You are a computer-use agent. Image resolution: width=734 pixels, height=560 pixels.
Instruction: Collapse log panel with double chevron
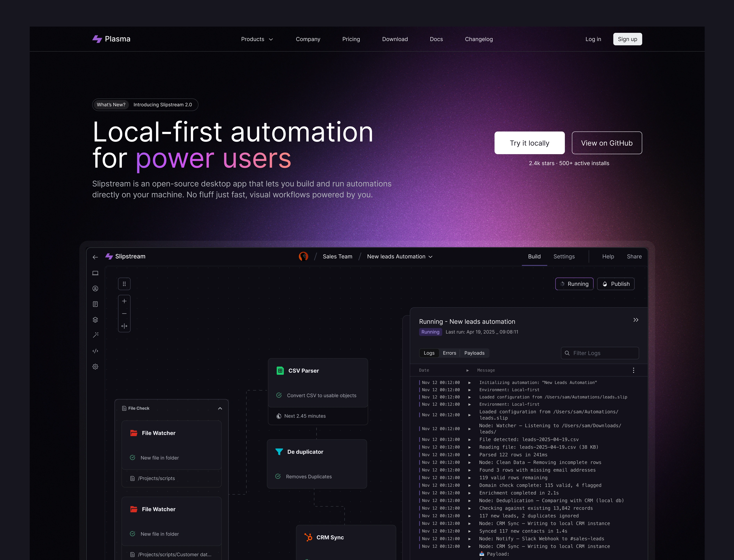pyautogui.click(x=636, y=320)
